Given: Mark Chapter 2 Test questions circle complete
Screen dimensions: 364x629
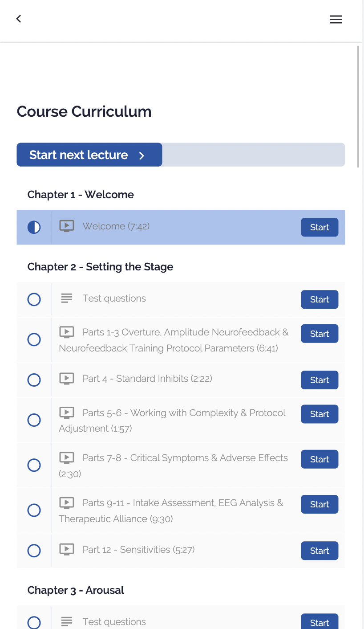Looking at the screenshot, I should click(x=34, y=299).
